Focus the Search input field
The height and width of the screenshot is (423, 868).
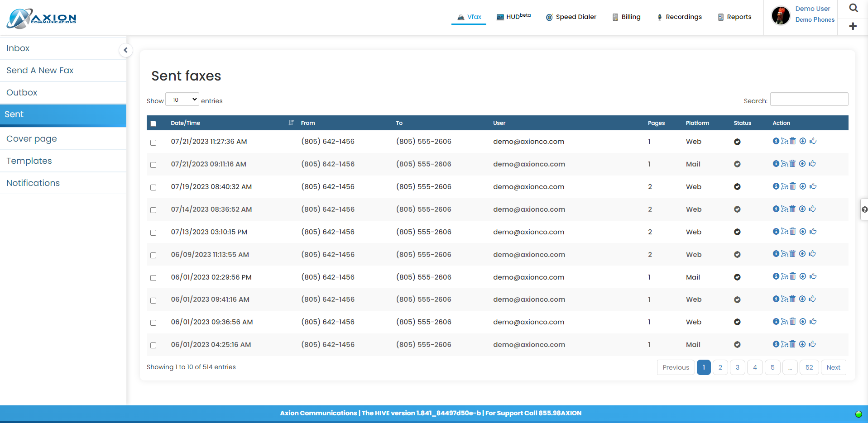pyautogui.click(x=809, y=99)
